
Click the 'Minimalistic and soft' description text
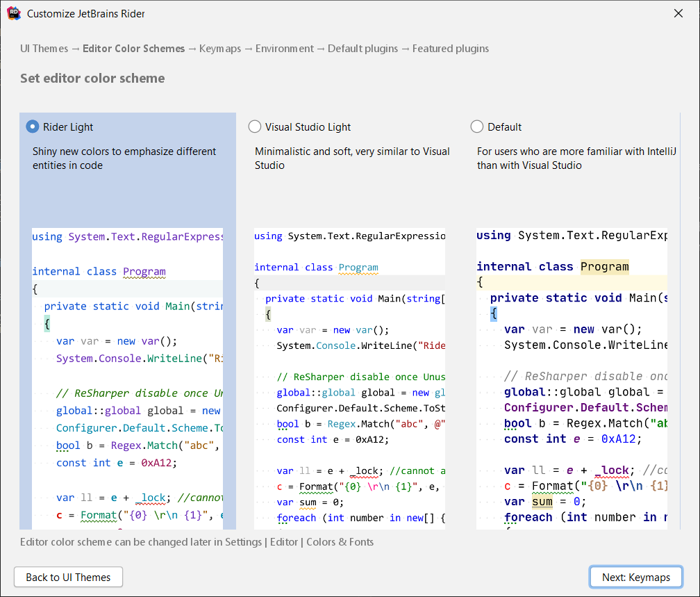point(352,158)
